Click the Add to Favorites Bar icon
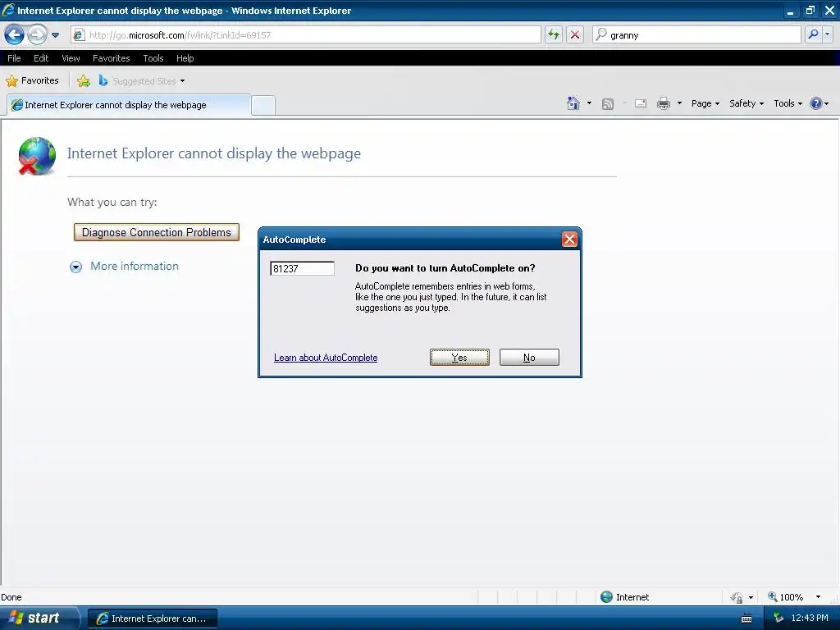 click(84, 81)
